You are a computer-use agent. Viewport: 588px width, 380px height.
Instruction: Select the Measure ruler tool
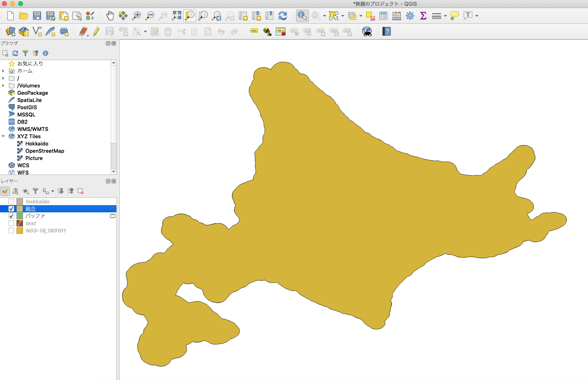[436, 16]
